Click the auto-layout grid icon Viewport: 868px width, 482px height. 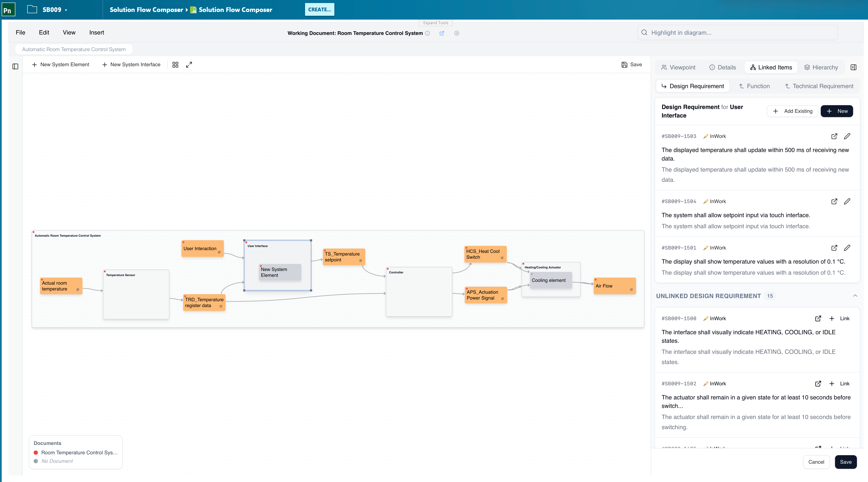tap(175, 64)
